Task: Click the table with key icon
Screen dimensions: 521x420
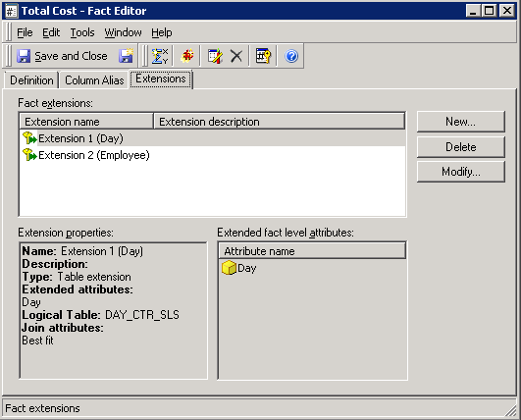Action: [263, 56]
